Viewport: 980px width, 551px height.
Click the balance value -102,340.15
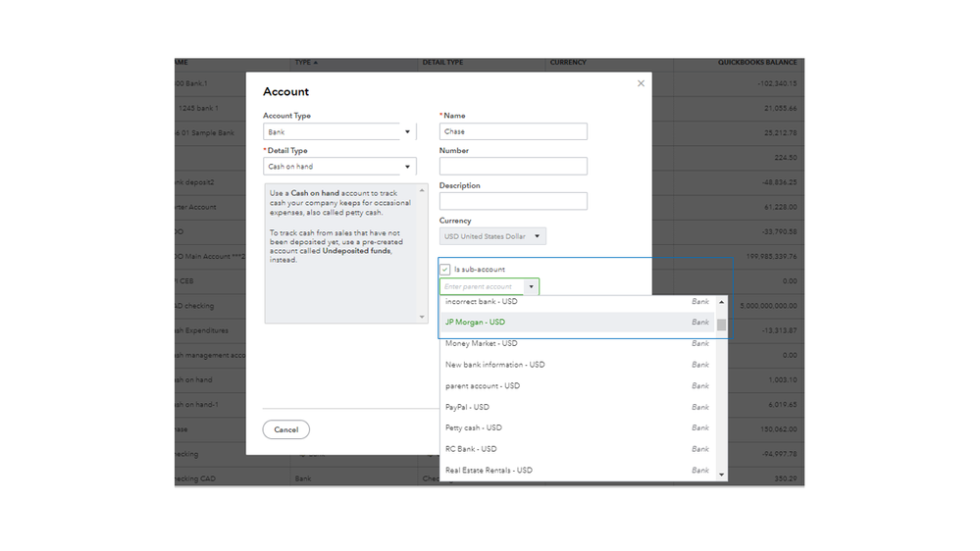click(x=777, y=83)
